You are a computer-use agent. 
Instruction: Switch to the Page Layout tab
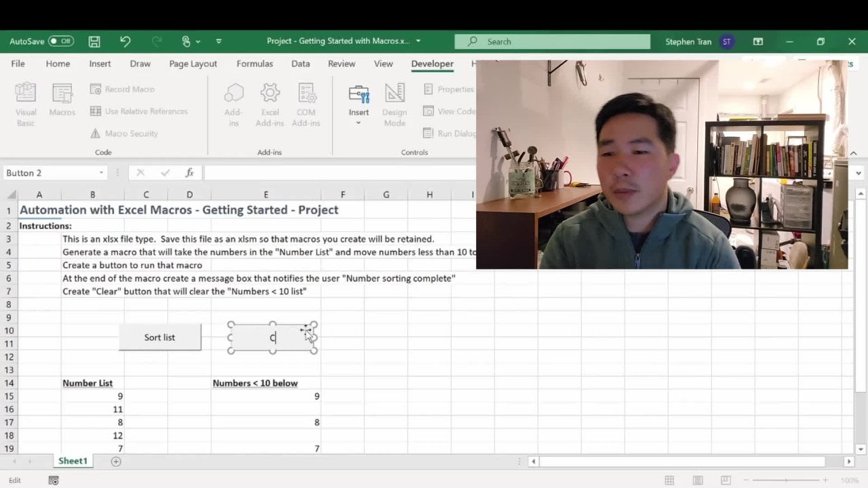pos(193,64)
